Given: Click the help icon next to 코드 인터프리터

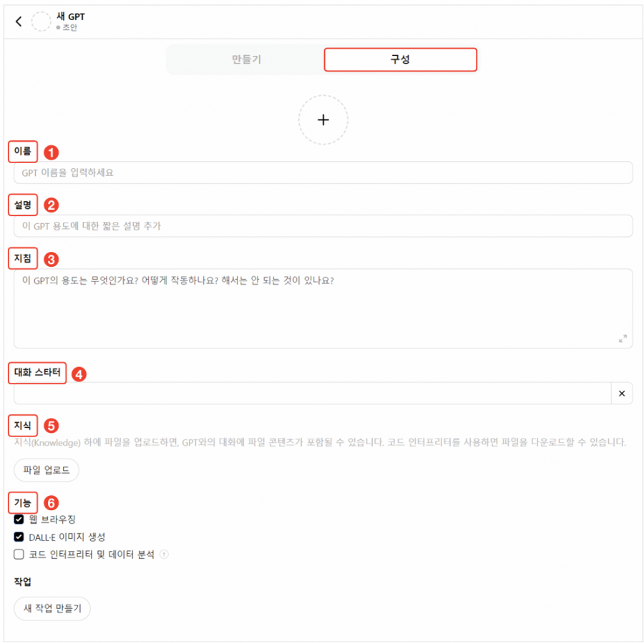Looking at the screenshot, I should point(164,555).
